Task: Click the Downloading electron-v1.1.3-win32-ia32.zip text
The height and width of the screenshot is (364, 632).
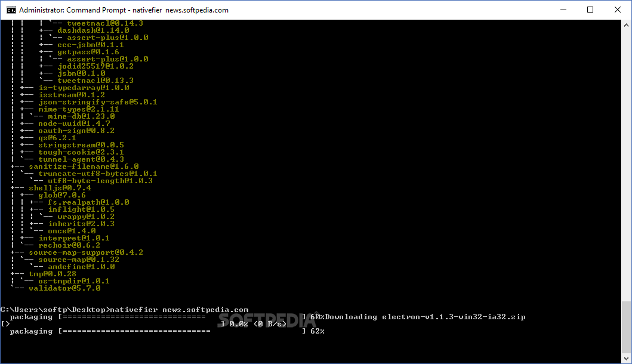Action: [426, 317]
